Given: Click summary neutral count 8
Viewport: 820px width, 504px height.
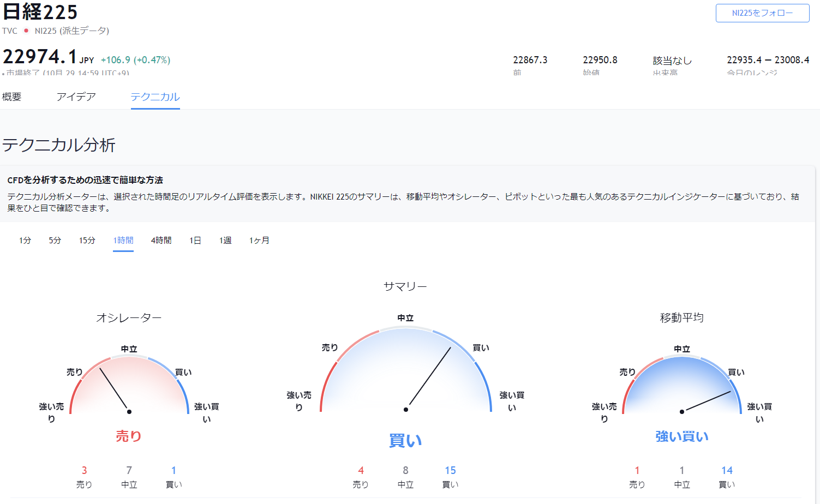Looking at the screenshot, I should coord(405,470).
